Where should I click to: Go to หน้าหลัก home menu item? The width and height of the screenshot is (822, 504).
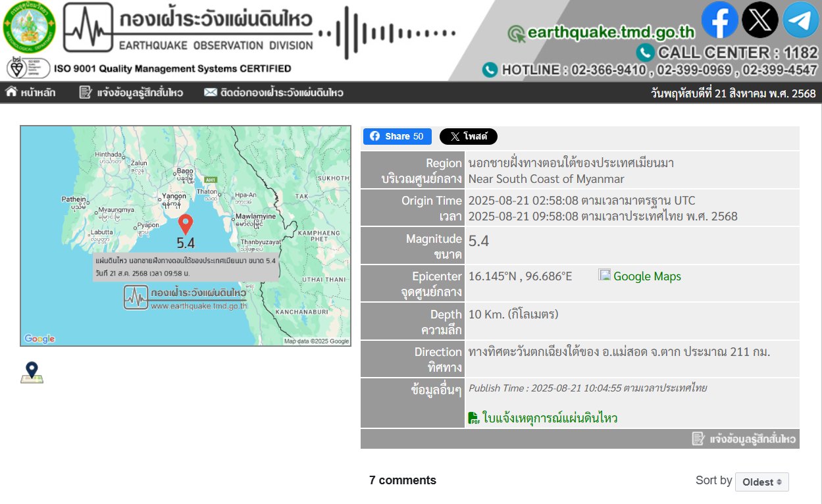(x=31, y=93)
